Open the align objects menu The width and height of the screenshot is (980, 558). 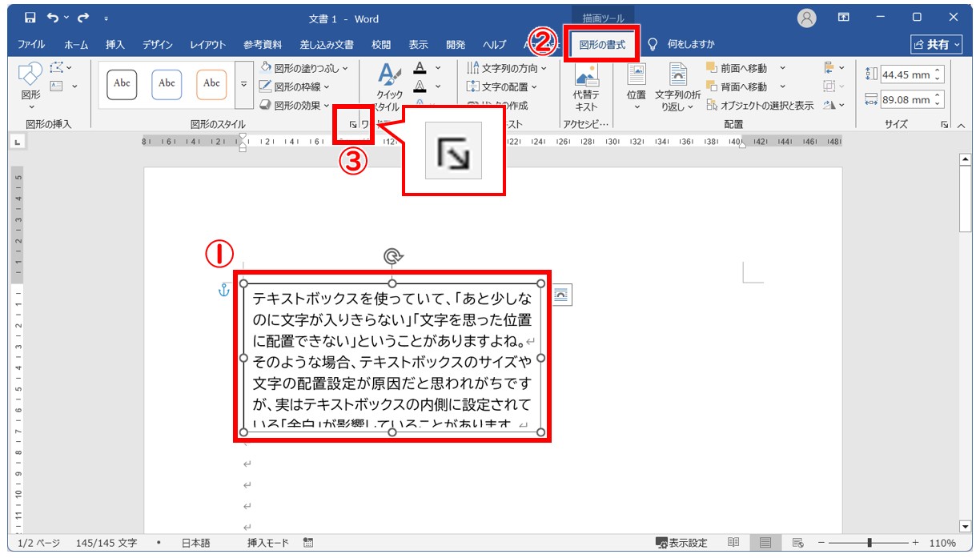click(x=833, y=68)
